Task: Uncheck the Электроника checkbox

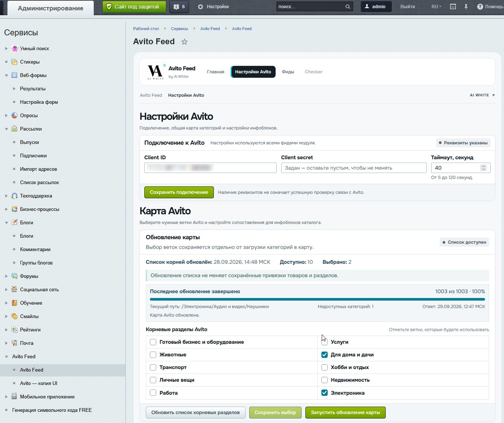Action: 324,393
